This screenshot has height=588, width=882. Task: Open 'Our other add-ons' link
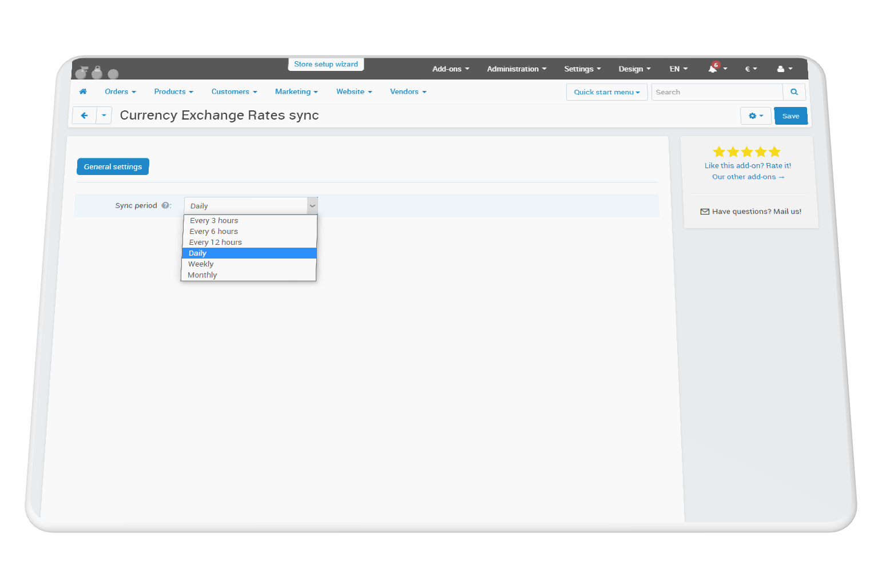pos(748,177)
